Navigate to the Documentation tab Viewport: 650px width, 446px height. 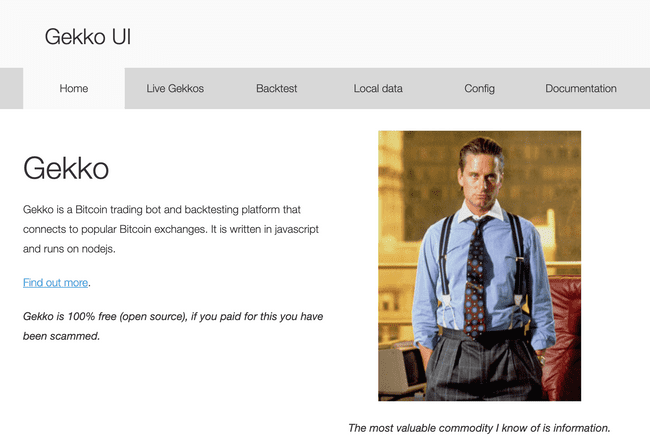[580, 89]
